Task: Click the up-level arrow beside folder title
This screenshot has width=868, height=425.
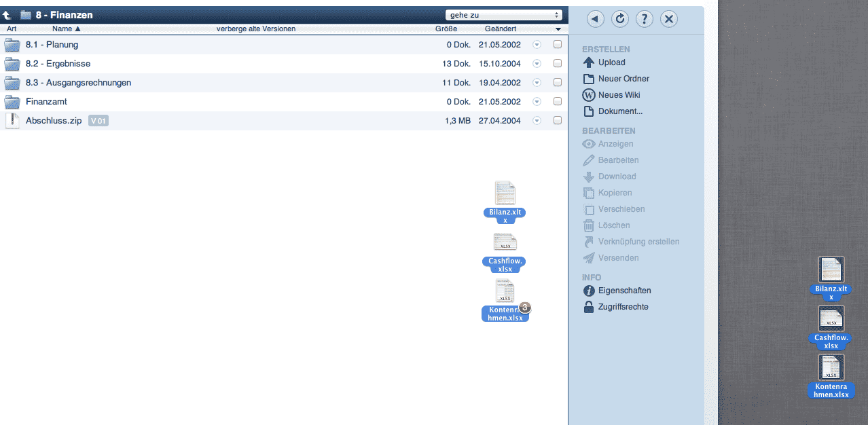Action: [x=7, y=15]
